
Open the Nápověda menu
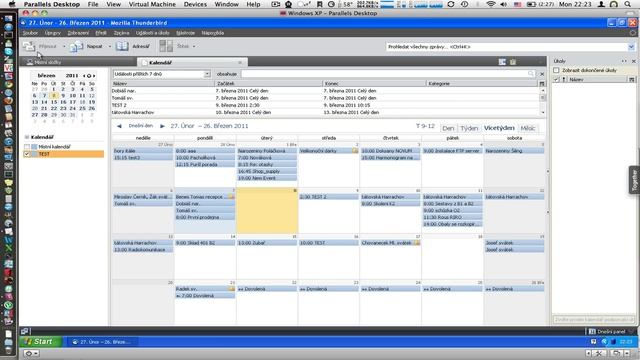pyautogui.click(x=213, y=33)
